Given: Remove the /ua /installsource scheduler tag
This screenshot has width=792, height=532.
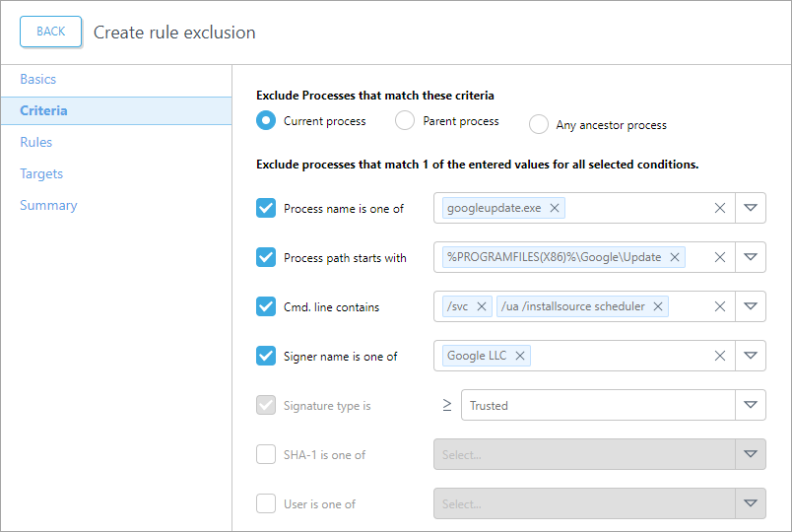Looking at the screenshot, I should click(x=658, y=306).
